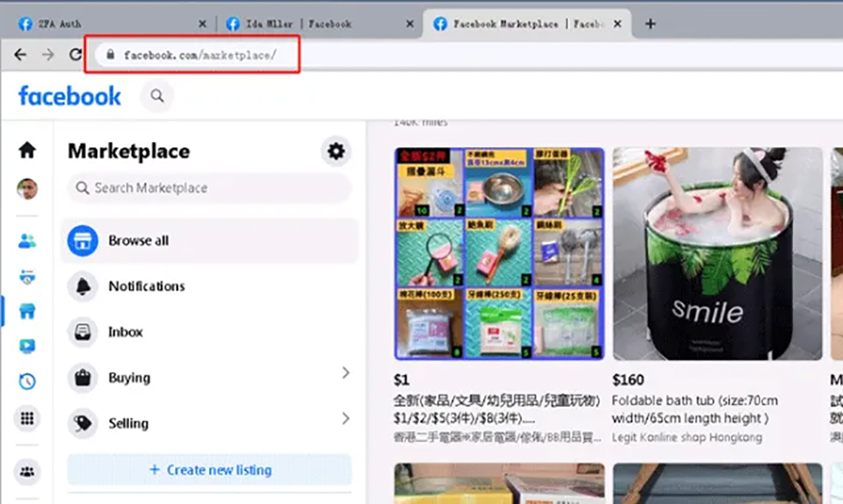Screen dimensions: 843x504
Task: Expand the Selling section chevron
Action: 346,419
